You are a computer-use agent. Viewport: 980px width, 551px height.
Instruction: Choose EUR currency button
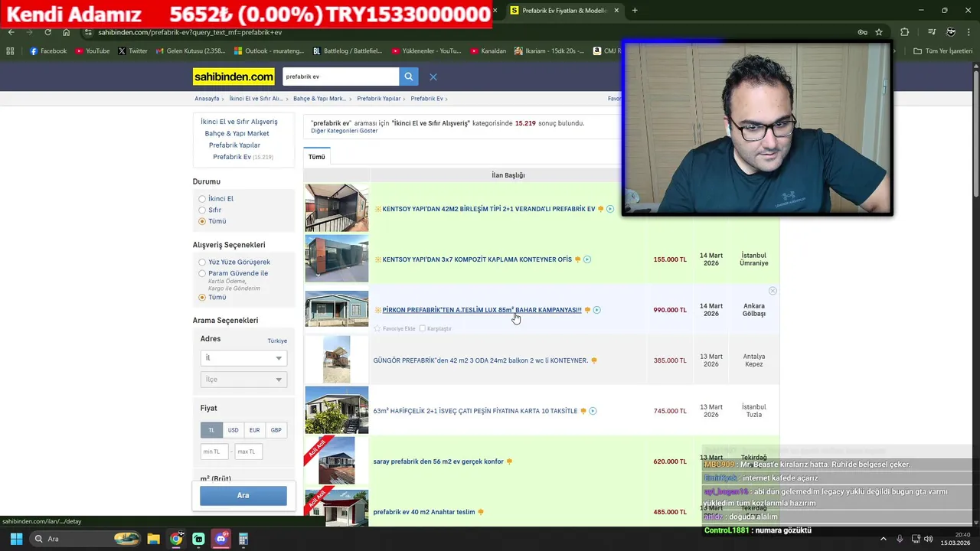point(254,430)
